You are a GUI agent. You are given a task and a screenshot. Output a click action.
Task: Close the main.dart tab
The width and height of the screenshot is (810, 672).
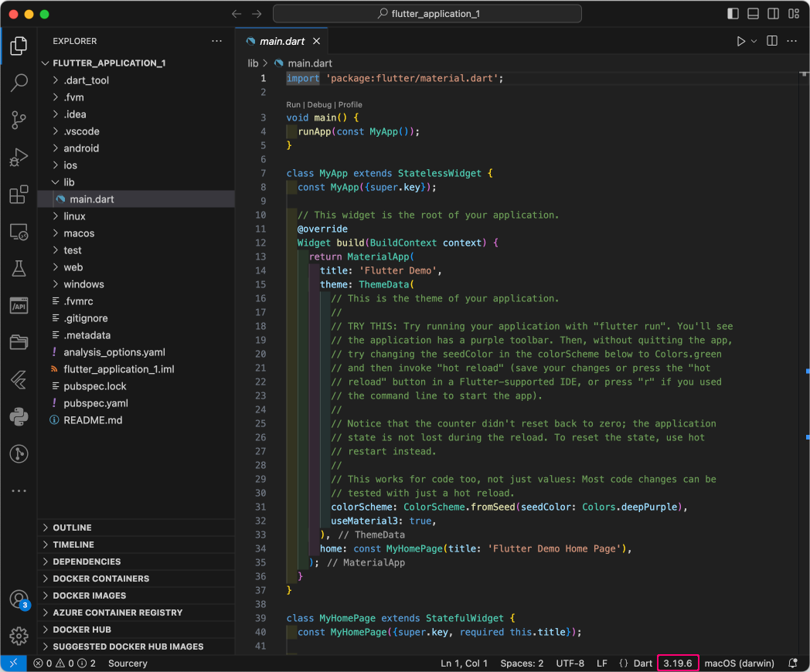pos(317,41)
